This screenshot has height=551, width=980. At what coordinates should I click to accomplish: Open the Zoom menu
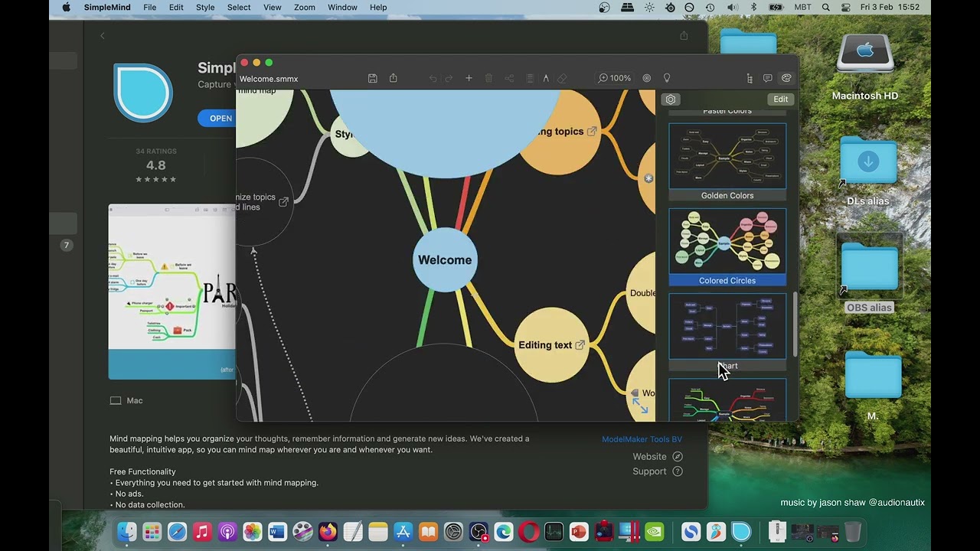click(305, 7)
